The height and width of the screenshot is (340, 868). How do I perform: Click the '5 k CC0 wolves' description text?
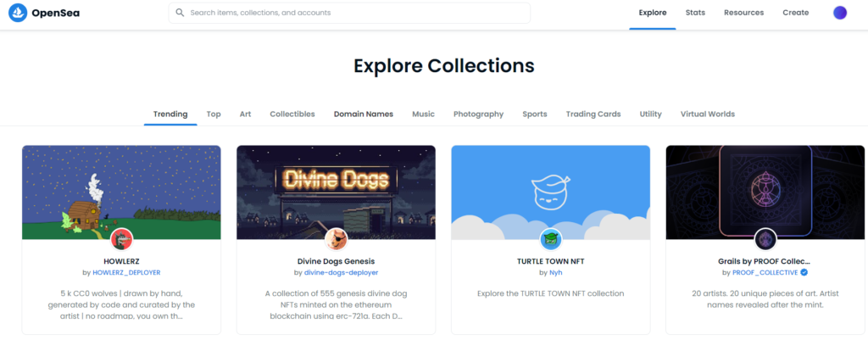121,304
